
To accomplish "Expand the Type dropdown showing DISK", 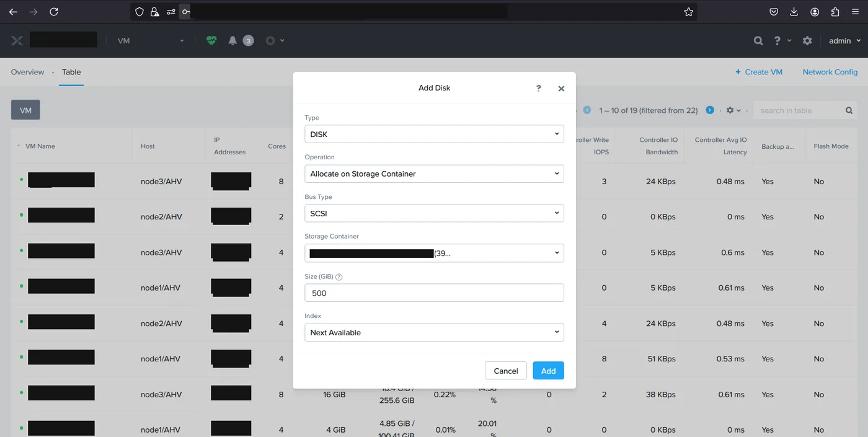I will pos(434,134).
